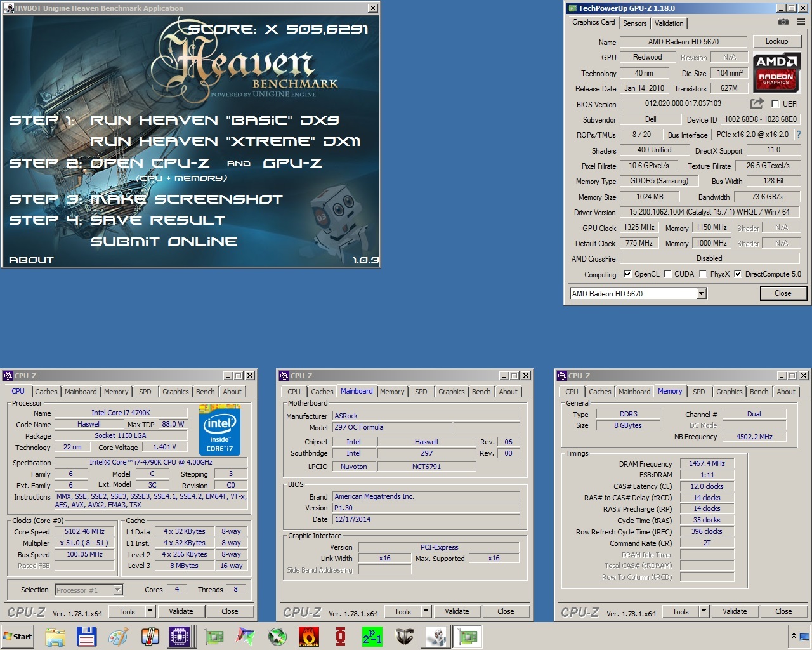Enable the PhysX checkbox
The image size is (812, 650).
click(703, 274)
